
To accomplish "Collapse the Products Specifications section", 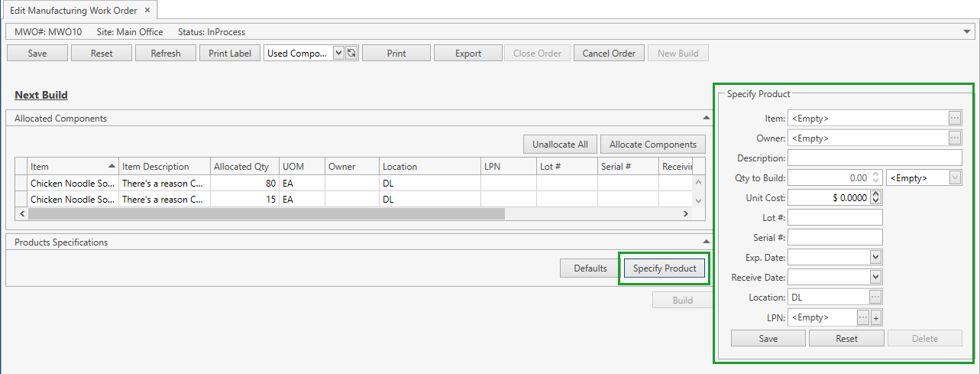I will click(x=706, y=242).
